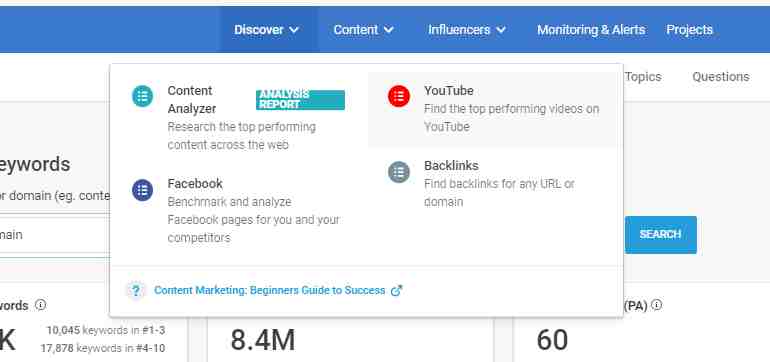Click into the domain search input field
This screenshot has width=770, height=362.
pos(55,235)
